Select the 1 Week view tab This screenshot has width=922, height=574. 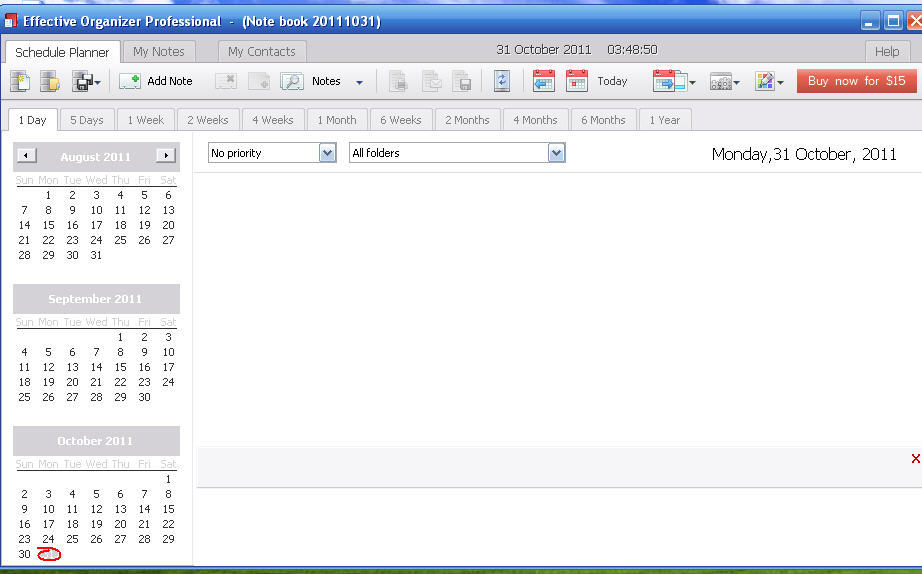[x=146, y=120]
